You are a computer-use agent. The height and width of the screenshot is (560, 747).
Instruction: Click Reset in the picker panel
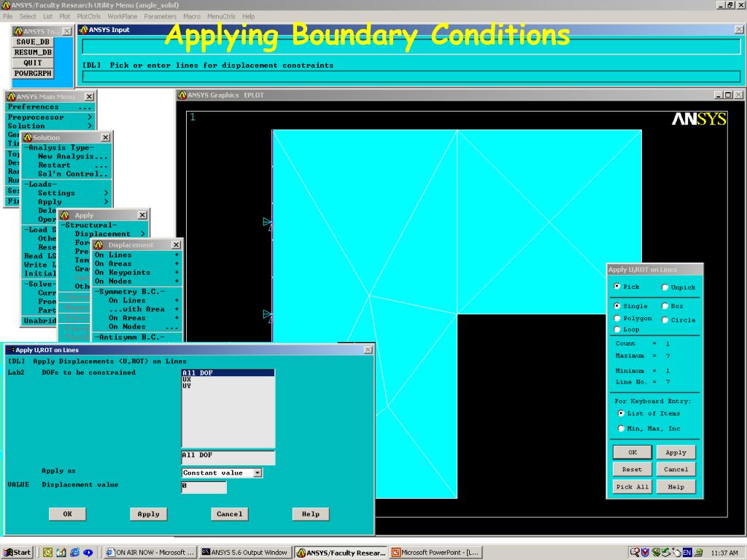point(632,470)
